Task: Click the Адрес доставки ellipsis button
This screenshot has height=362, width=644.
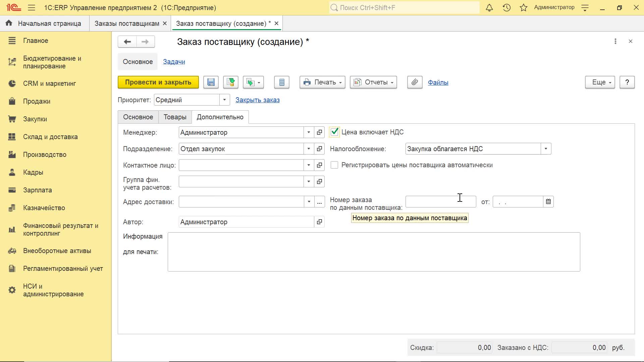Action: coord(319,202)
